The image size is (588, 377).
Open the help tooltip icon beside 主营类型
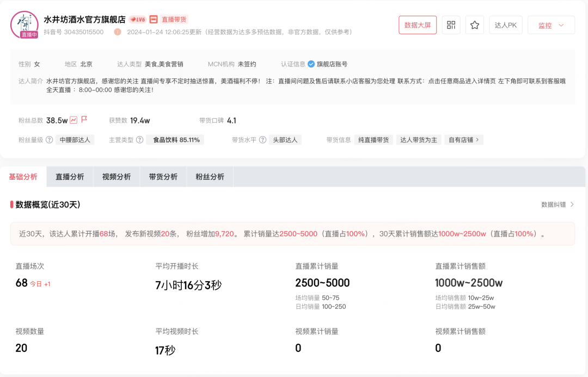(x=140, y=139)
